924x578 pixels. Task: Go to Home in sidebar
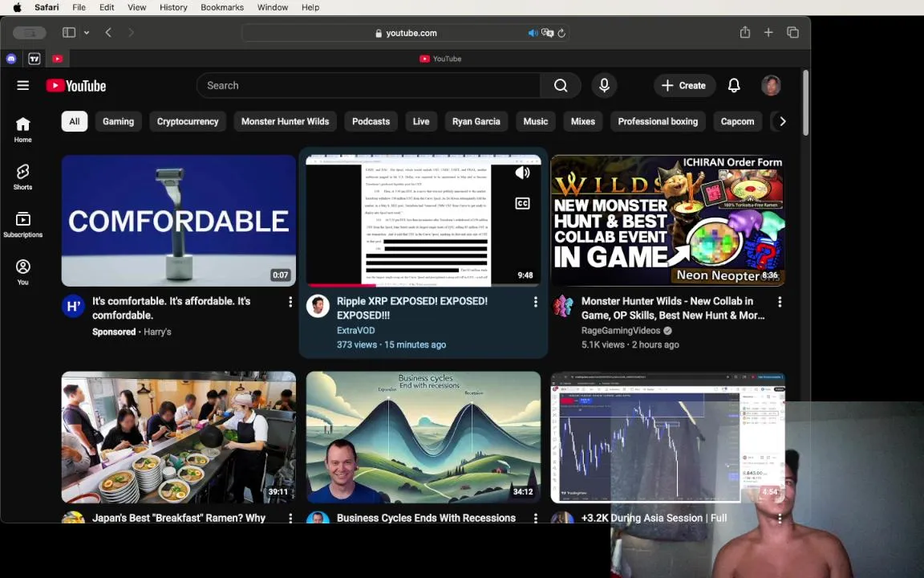[23, 130]
